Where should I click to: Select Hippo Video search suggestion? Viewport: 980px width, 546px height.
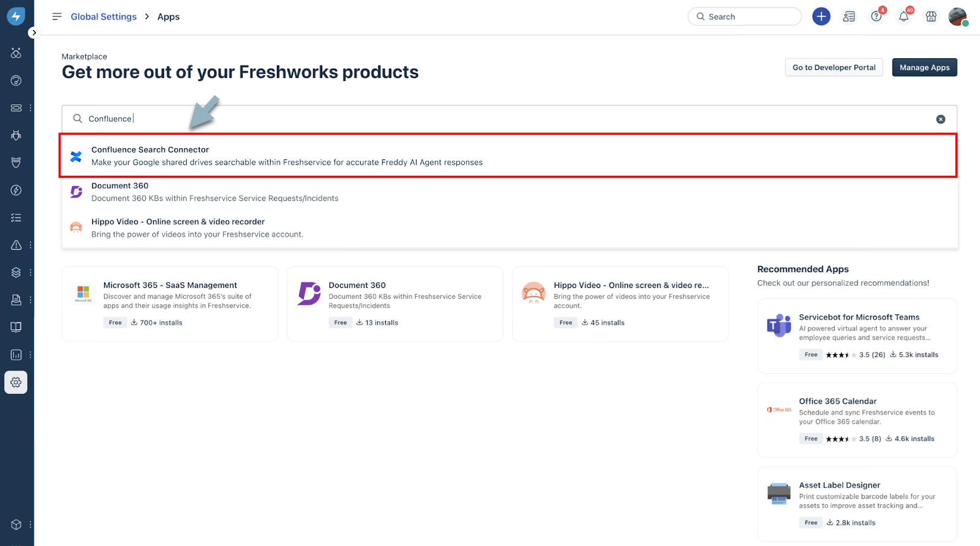[508, 228]
